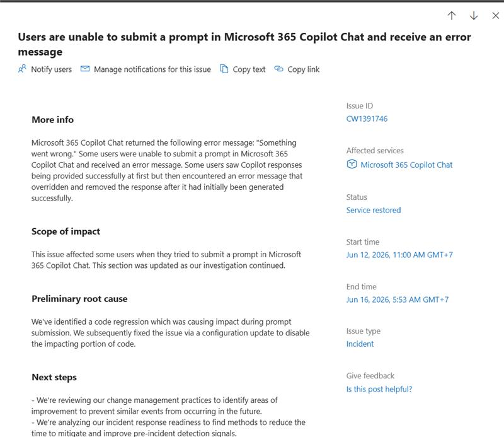Click the Jun 16, 2026 end time value
Screen dimensions: 504x437
point(398,300)
